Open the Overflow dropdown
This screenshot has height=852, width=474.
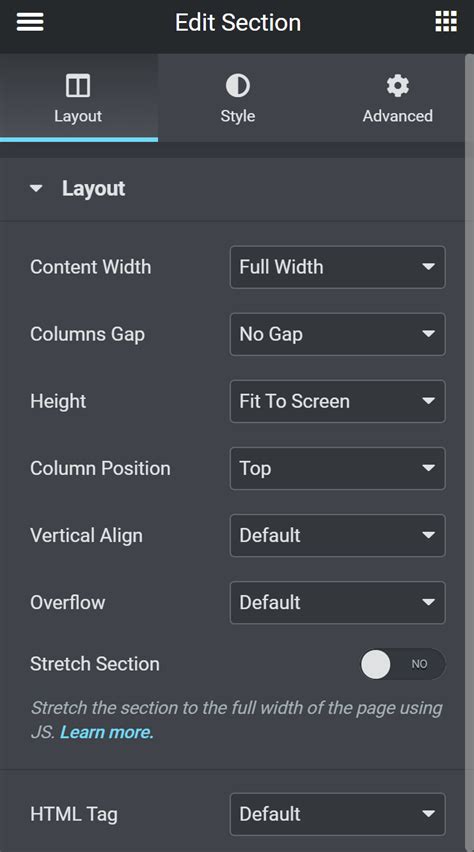coord(338,603)
